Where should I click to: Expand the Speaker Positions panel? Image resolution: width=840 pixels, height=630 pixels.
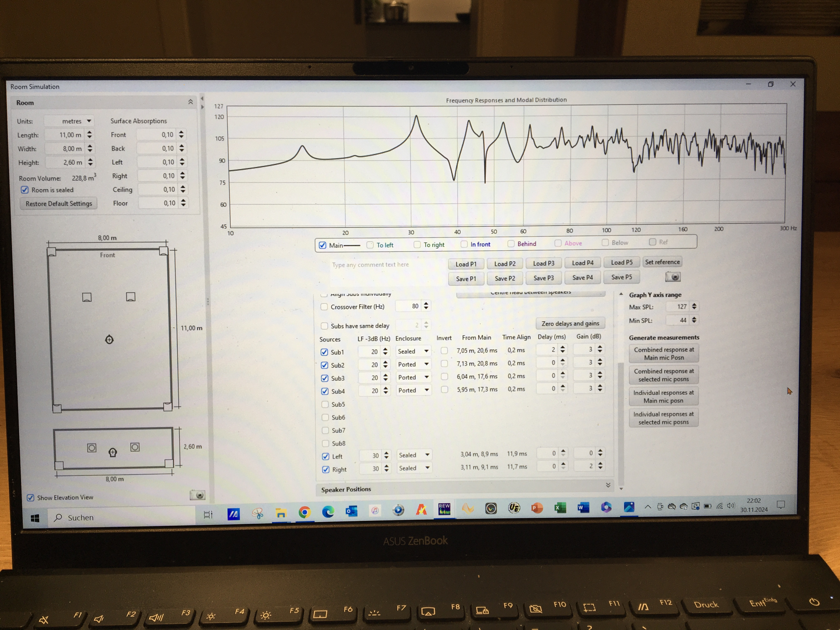(608, 485)
